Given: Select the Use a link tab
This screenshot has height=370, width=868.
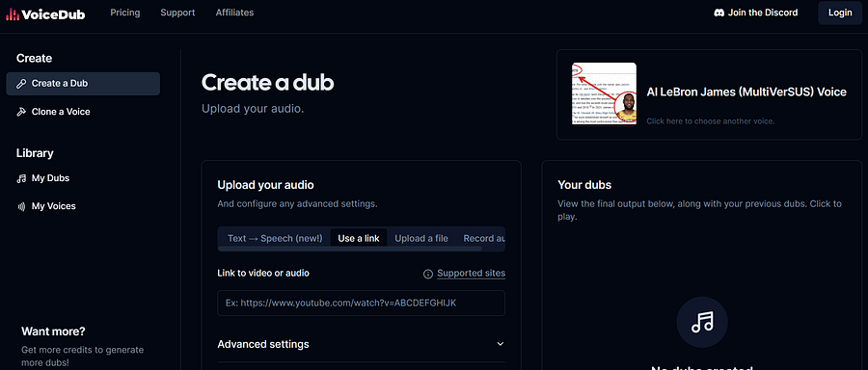Looking at the screenshot, I should coord(359,238).
